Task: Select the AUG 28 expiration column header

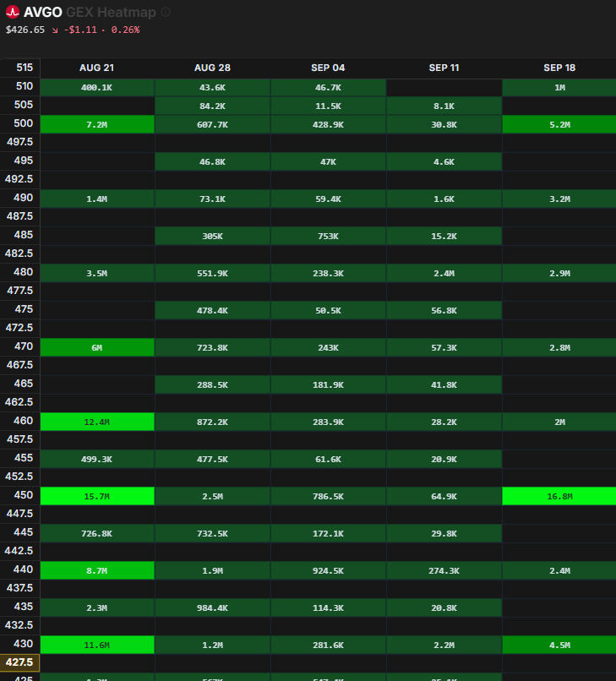Action: [x=212, y=68]
